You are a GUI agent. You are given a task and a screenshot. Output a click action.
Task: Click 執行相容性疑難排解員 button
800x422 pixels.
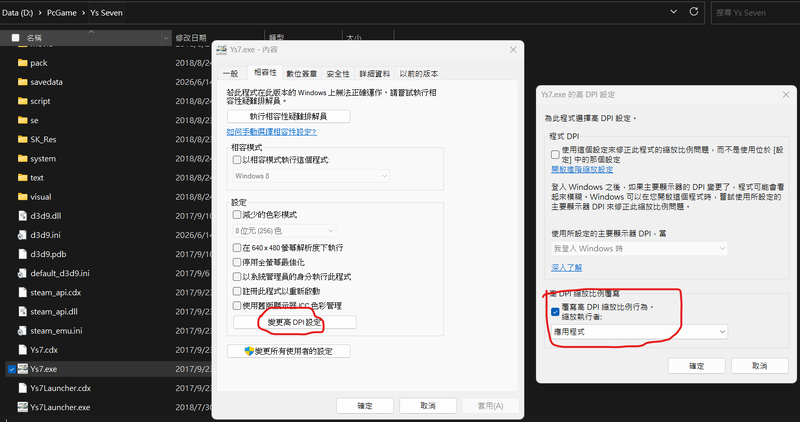point(288,116)
